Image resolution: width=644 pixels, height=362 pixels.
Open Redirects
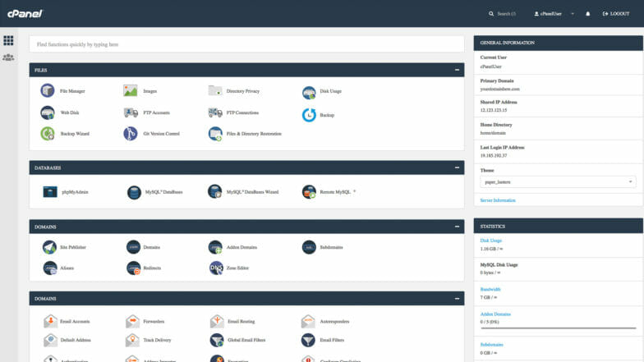coord(133,268)
